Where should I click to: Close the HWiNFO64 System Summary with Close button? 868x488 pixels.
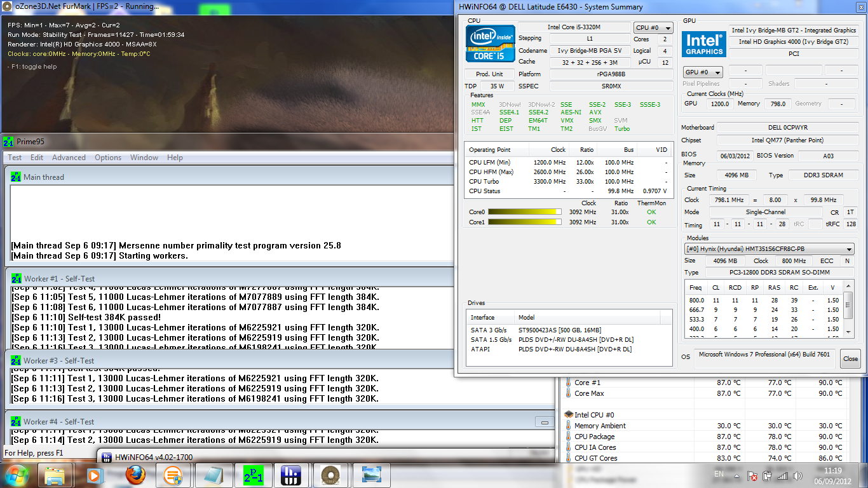pyautogui.click(x=850, y=358)
